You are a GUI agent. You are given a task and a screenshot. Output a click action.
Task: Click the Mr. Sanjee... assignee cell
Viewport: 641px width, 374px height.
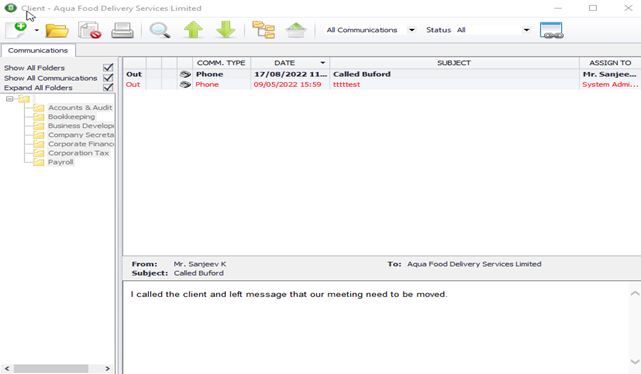point(610,74)
